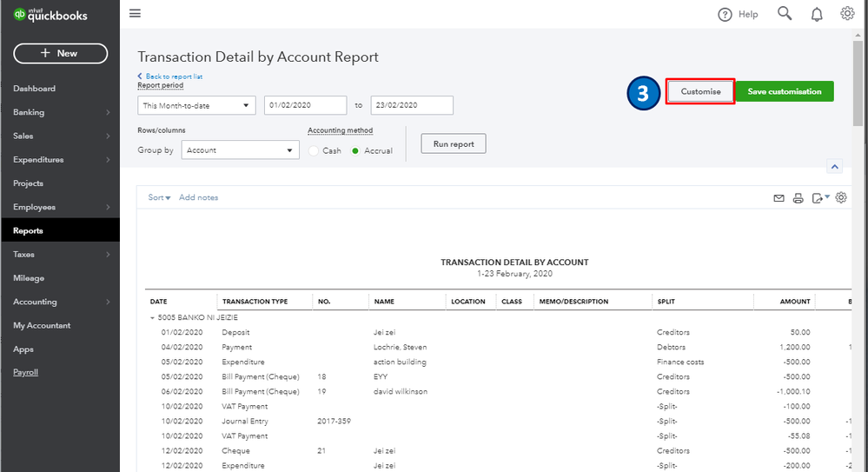Open the report table settings gear
The height and width of the screenshot is (472, 868).
pos(841,198)
